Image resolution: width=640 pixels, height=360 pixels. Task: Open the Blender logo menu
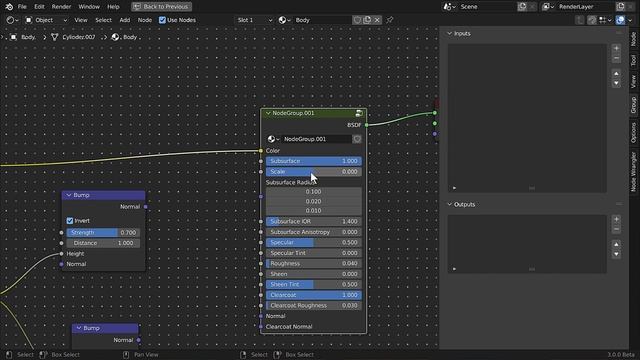tap(9, 7)
